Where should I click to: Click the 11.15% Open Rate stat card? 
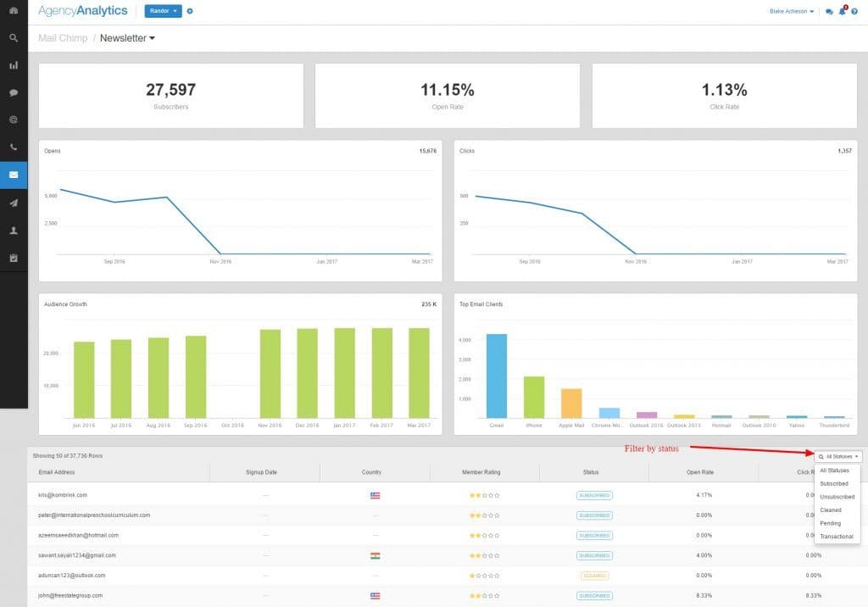(x=448, y=96)
